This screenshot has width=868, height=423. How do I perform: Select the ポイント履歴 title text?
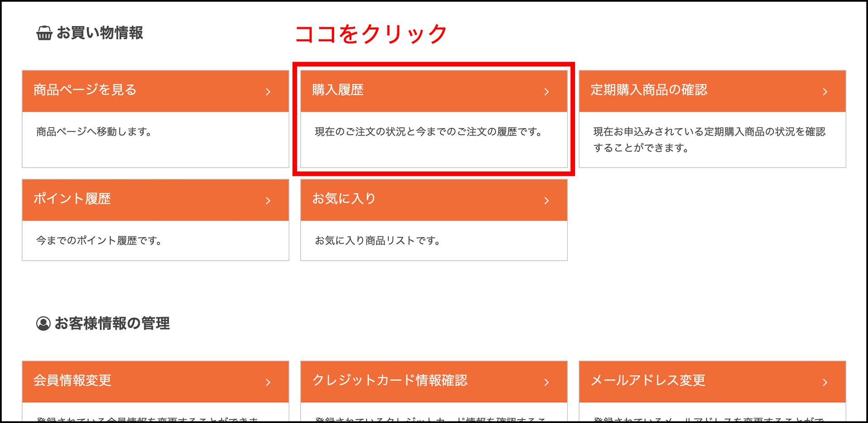[x=72, y=199]
